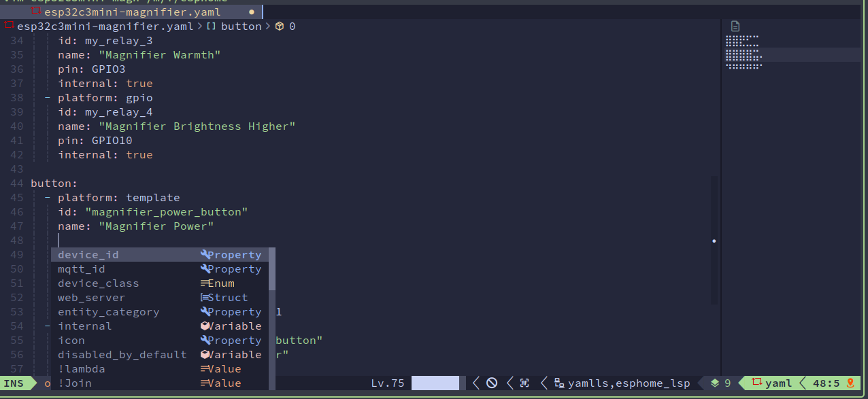
Task: Click the prohibition icon in the status bar
Action: [x=492, y=383]
